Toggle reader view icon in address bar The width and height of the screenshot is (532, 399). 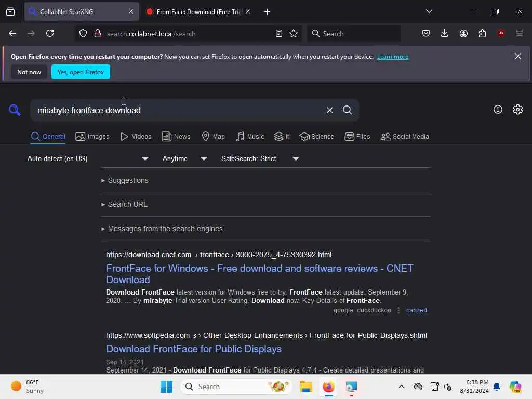pos(278,33)
